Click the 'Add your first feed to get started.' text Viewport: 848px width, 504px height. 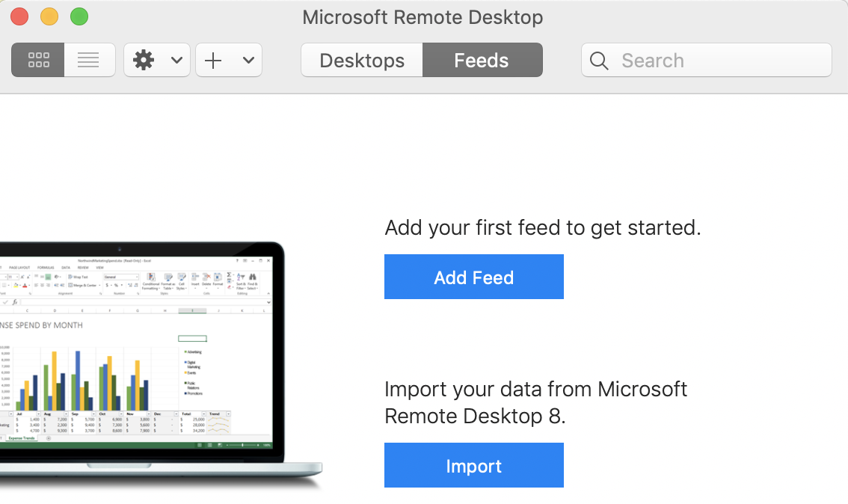(542, 227)
